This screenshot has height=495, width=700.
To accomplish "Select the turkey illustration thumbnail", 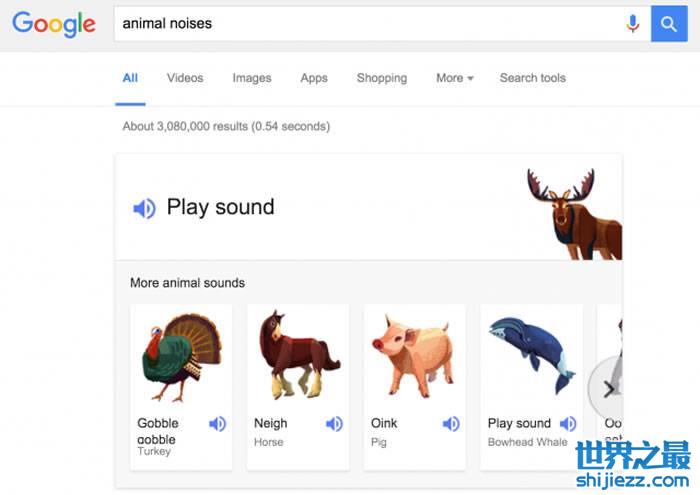I will click(181, 358).
